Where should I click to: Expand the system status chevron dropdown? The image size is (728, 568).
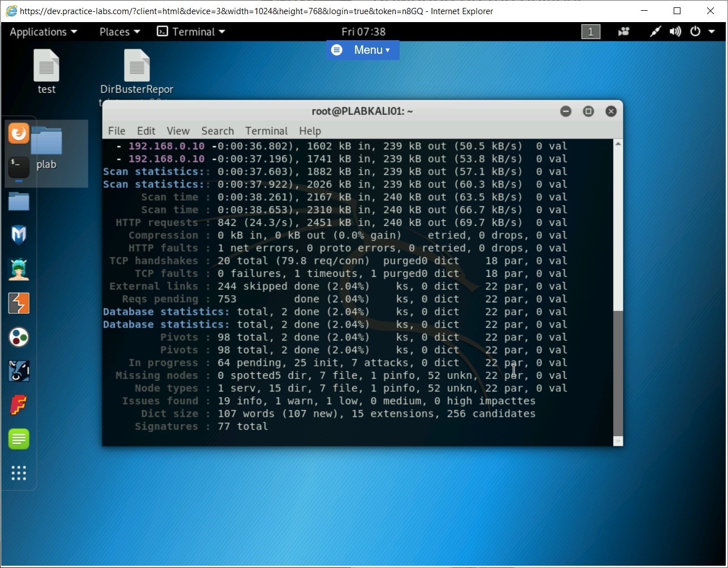point(711,32)
